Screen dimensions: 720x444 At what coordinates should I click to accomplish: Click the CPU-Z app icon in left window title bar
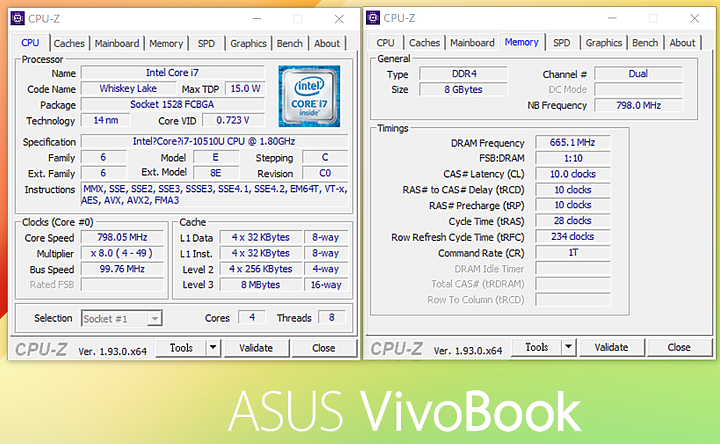point(17,18)
